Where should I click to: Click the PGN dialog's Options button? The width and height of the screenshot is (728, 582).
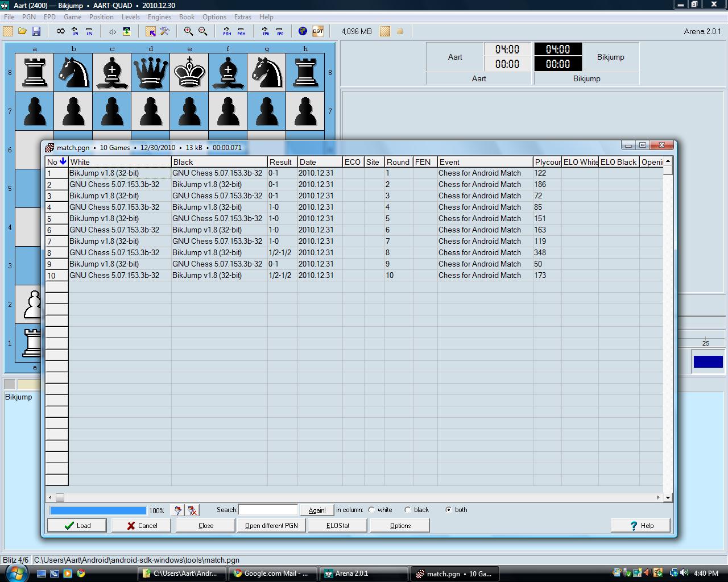pos(400,525)
